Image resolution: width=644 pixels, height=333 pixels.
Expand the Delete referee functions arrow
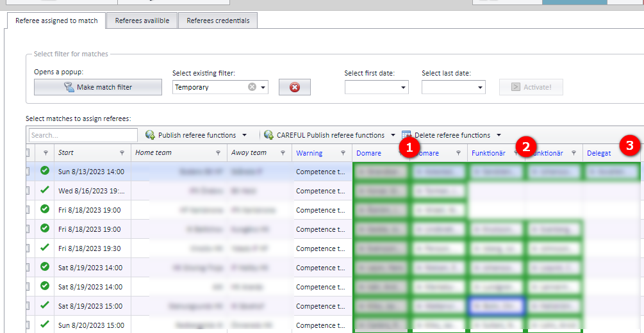click(499, 135)
